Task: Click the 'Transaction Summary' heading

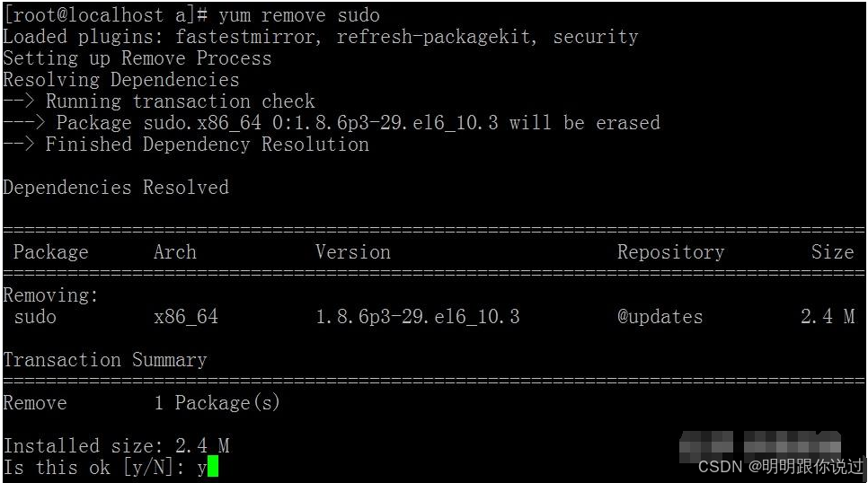Action: click(105, 360)
